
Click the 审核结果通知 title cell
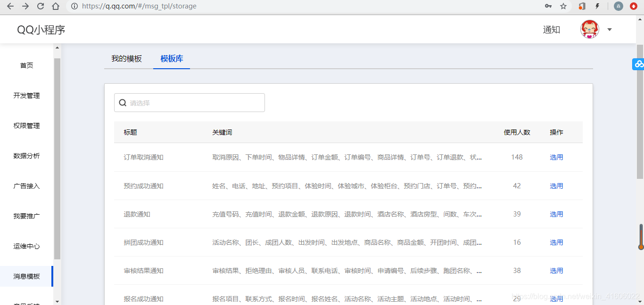tap(144, 271)
